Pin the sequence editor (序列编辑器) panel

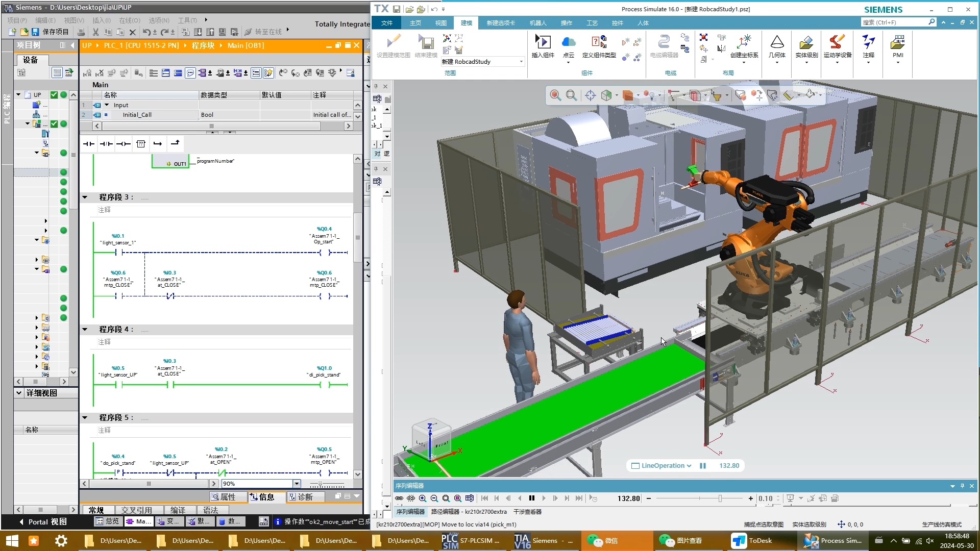click(962, 486)
